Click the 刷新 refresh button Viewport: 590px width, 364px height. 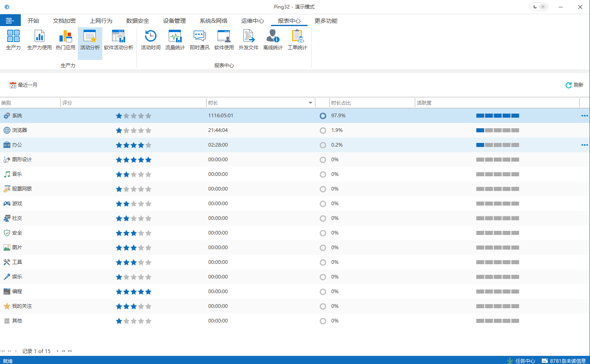(x=574, y=85)
